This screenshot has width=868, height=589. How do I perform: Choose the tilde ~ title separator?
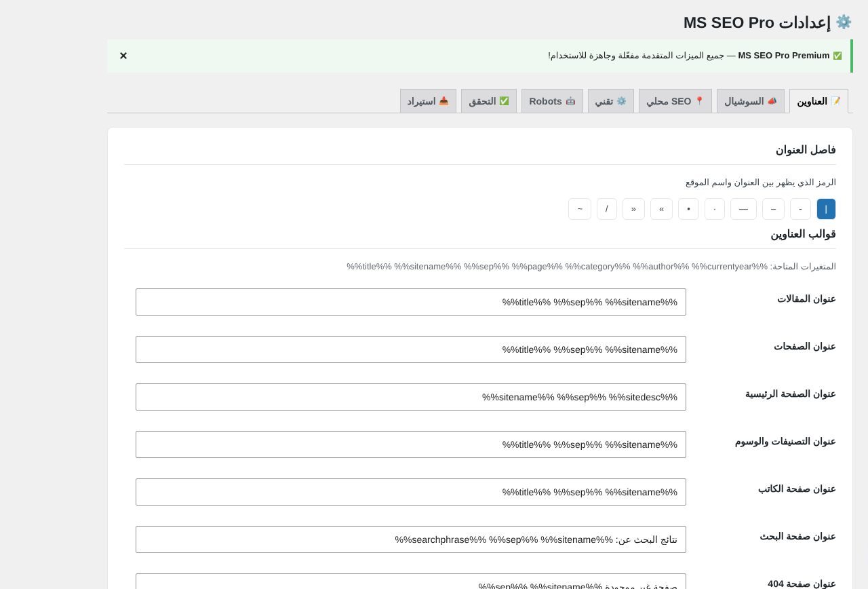(580, 209)
